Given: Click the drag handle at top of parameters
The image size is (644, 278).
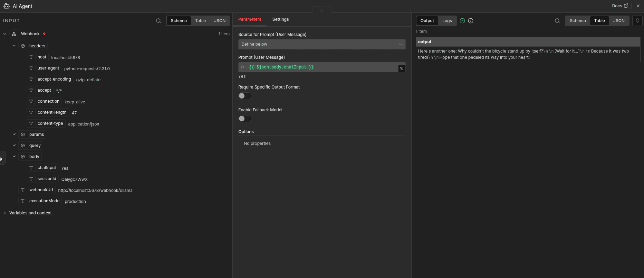Looking at the screenshot, I should [x=322, y=10].
